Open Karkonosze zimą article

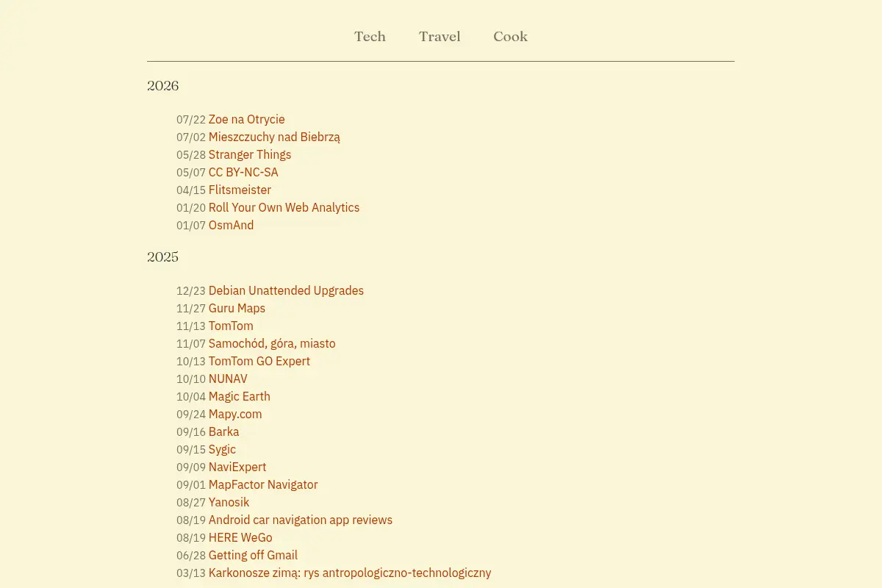click(350, 573)
